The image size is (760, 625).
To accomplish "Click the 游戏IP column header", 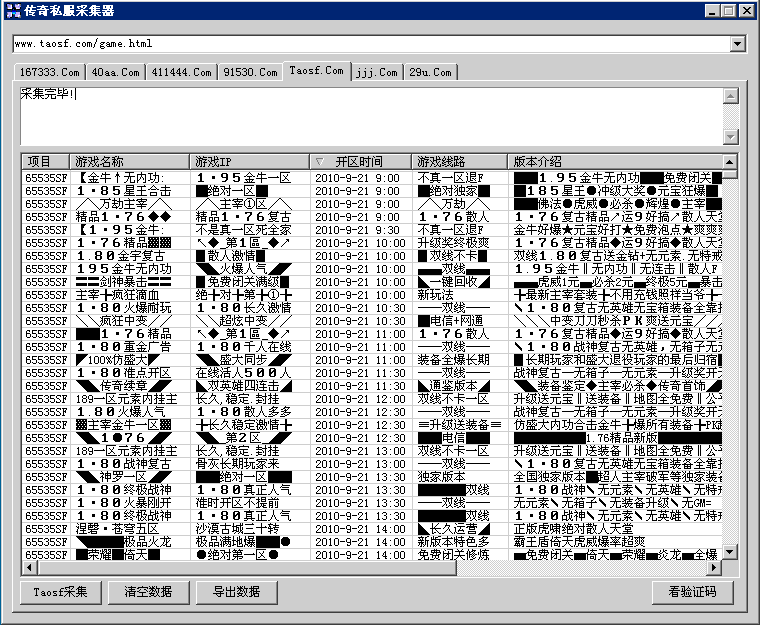I will (249, 161).
